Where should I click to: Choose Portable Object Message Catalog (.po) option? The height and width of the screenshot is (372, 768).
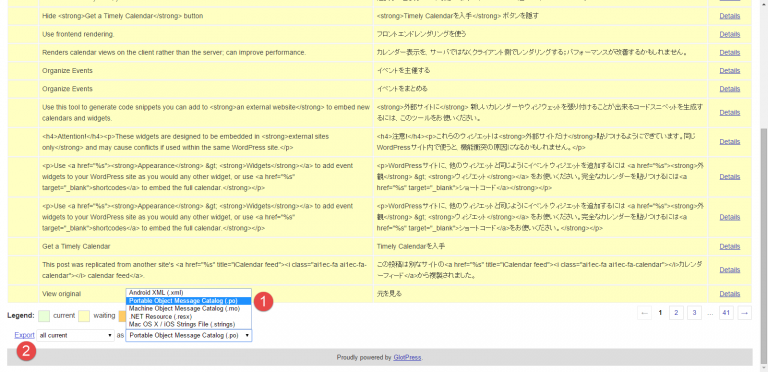pyautogui.click(x=189, y=301)
